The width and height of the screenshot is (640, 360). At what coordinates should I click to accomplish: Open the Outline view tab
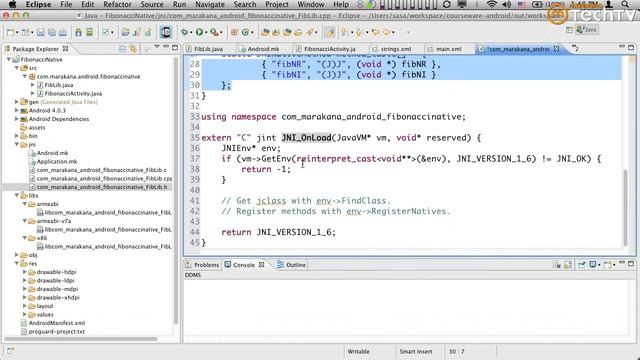click(x=291, y=265)
